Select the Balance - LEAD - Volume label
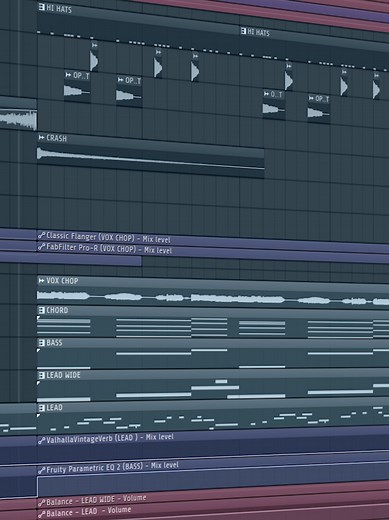 pos(89,512)
